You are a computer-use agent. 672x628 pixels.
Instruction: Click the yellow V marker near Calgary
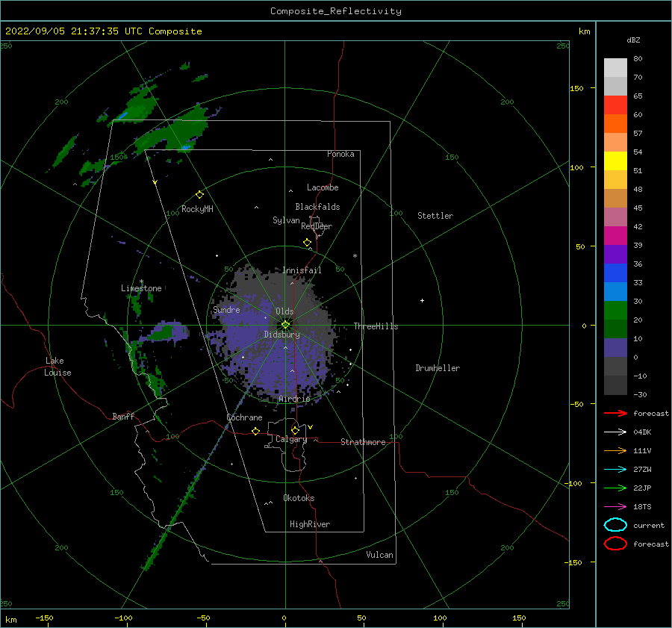pos(311,427)
